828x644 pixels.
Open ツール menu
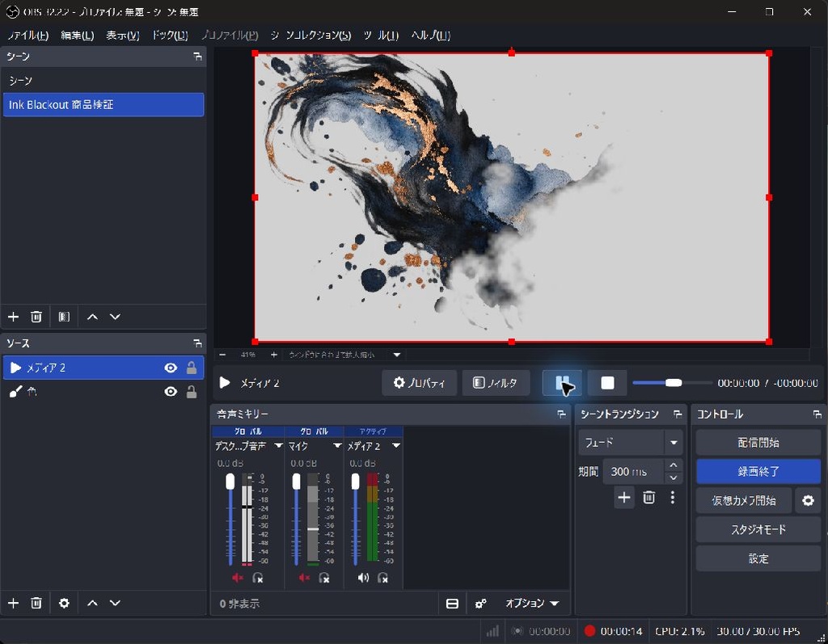(x=381, y=36)
